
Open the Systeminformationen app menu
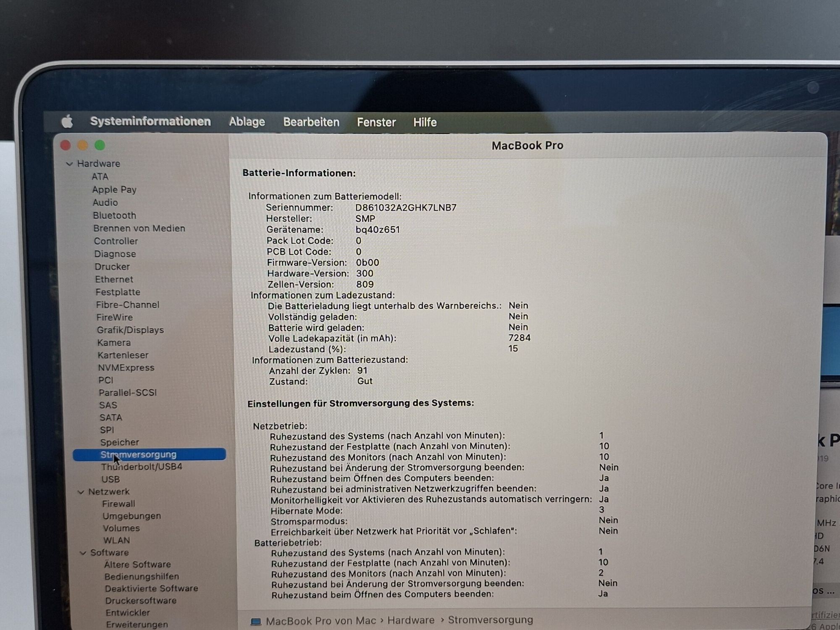[150, 121]
